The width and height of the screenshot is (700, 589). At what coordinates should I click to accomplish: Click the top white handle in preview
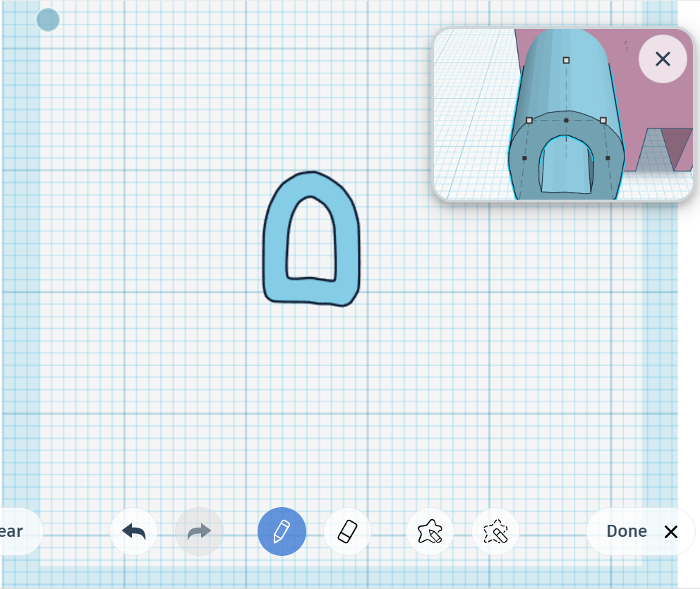click(566, 61)
